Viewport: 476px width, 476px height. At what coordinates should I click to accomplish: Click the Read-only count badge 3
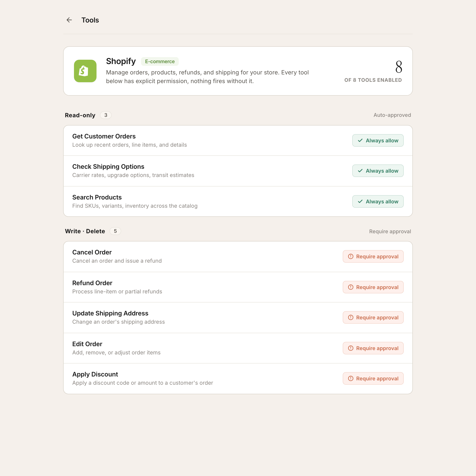point(106,115)
